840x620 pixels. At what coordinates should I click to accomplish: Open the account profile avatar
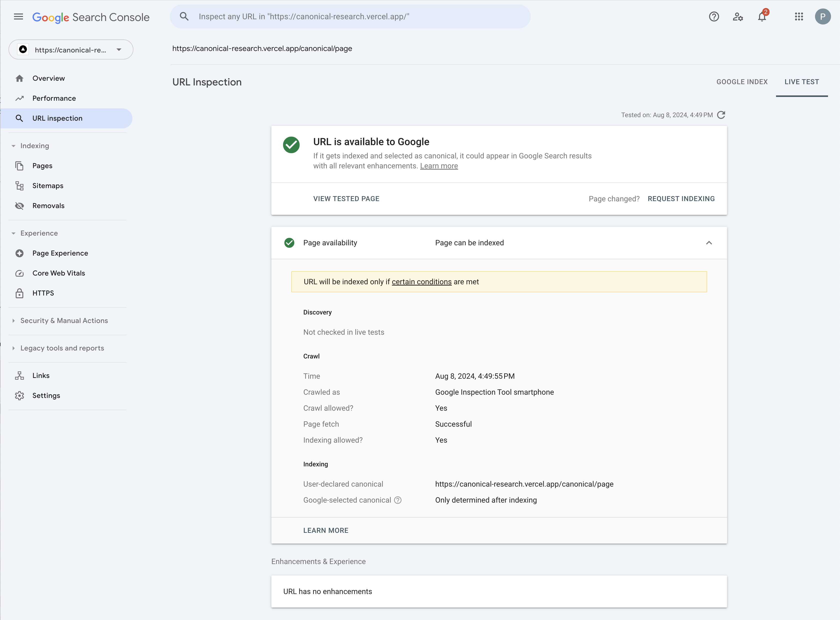click(822, 16)
